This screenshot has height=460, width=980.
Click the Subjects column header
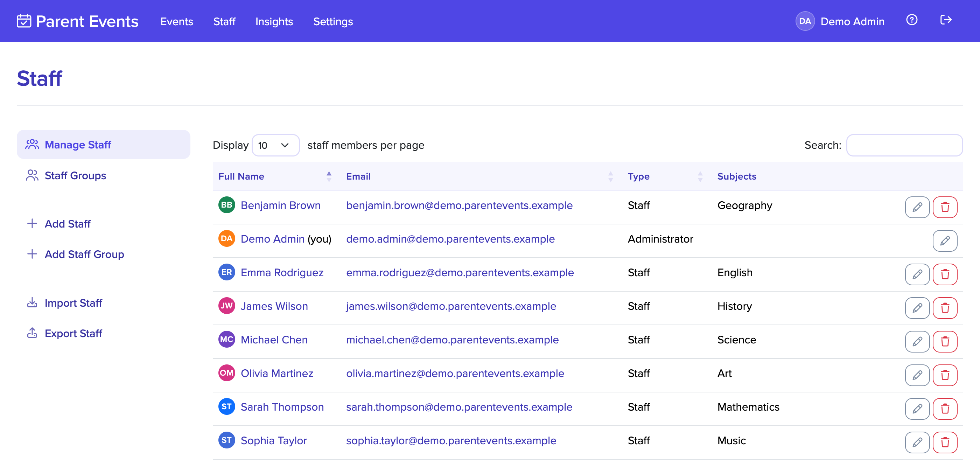tap(736, 176)
